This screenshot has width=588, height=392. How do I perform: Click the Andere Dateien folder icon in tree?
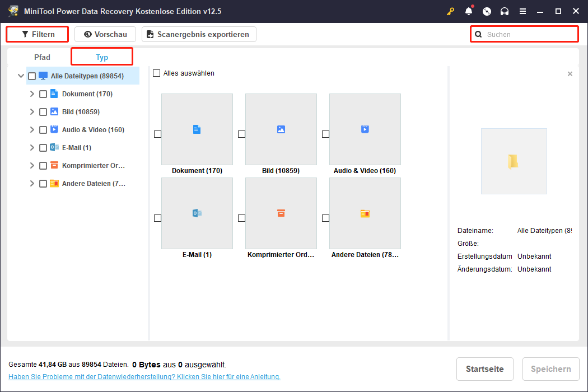pos(54,184)
